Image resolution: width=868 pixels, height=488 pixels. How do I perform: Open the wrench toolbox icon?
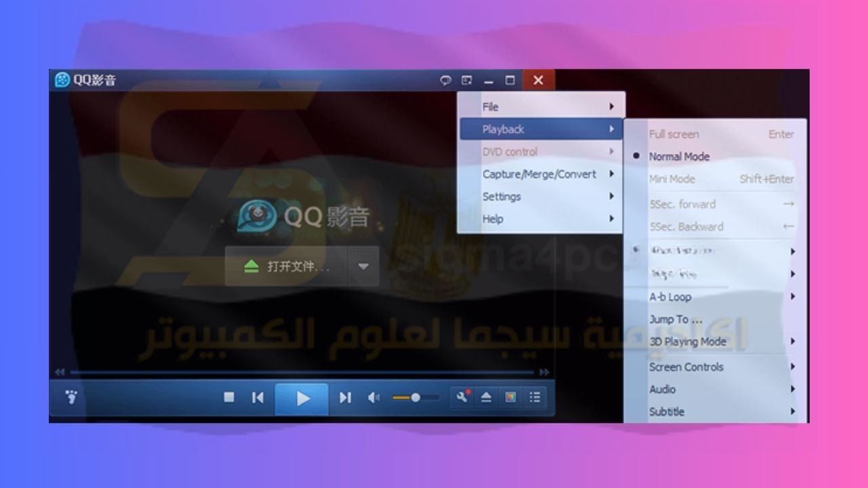(462, 397)
